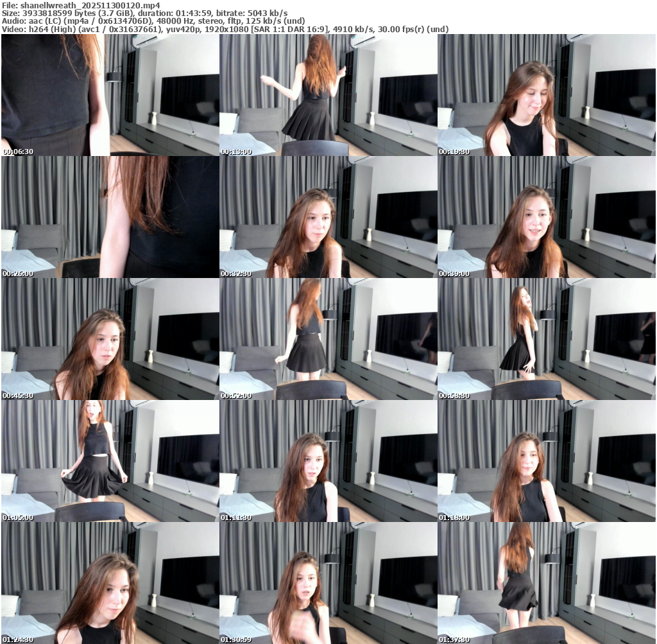The image size is (657, 644).
Task: Click the Audio codec info line
Action: pos(162,21)
